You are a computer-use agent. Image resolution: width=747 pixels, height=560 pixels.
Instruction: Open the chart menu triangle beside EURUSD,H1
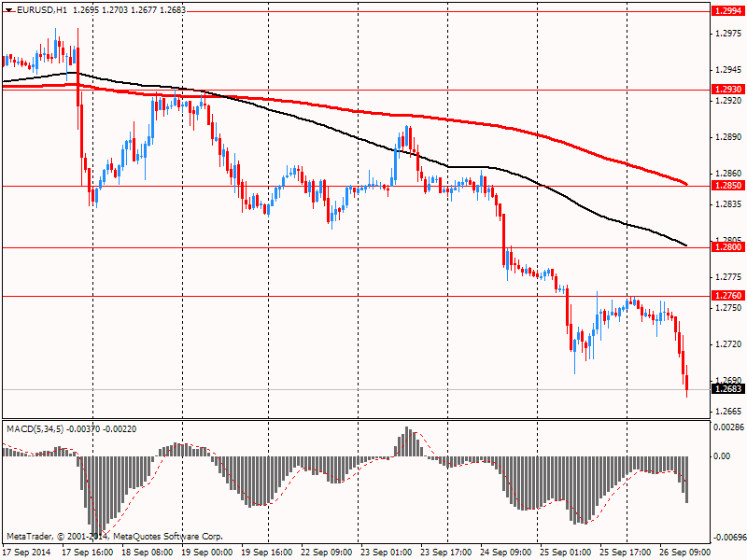click(x=9, y=10)
